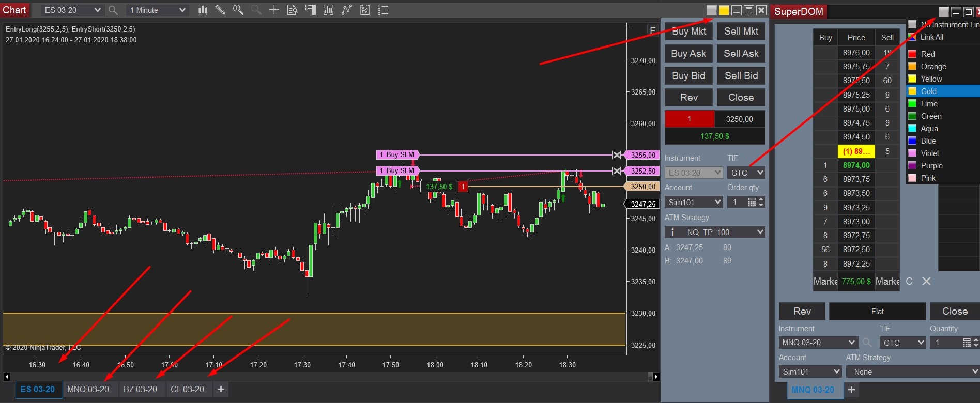
Task: Click the chart scrollbar left arrow
Action: click(6, 377)
